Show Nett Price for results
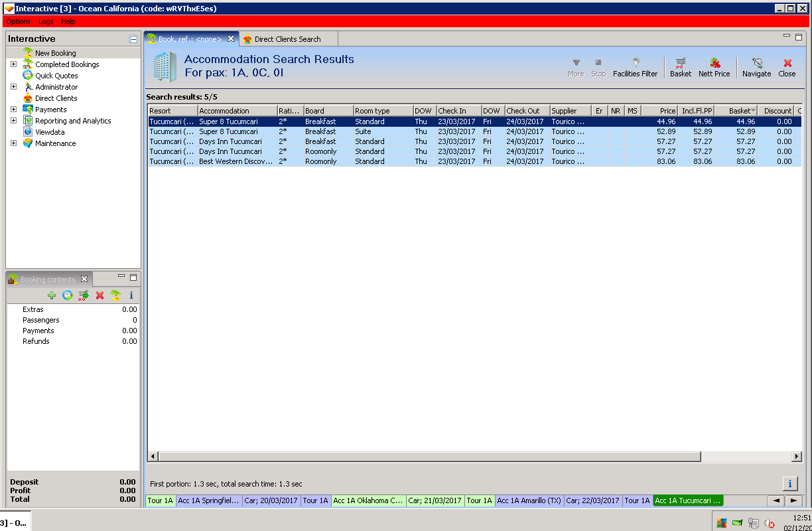This screenshot has height=531, width=812. pos(714,66)
